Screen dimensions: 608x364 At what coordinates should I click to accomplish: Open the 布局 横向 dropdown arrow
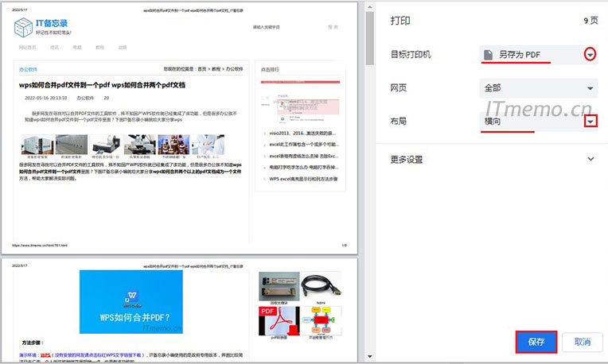[x=590, y=122]
